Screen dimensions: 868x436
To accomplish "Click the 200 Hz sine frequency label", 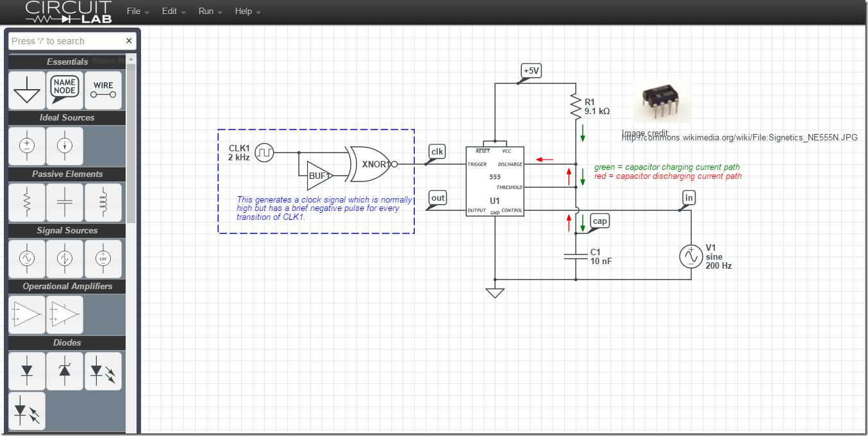I will [719, 265].
